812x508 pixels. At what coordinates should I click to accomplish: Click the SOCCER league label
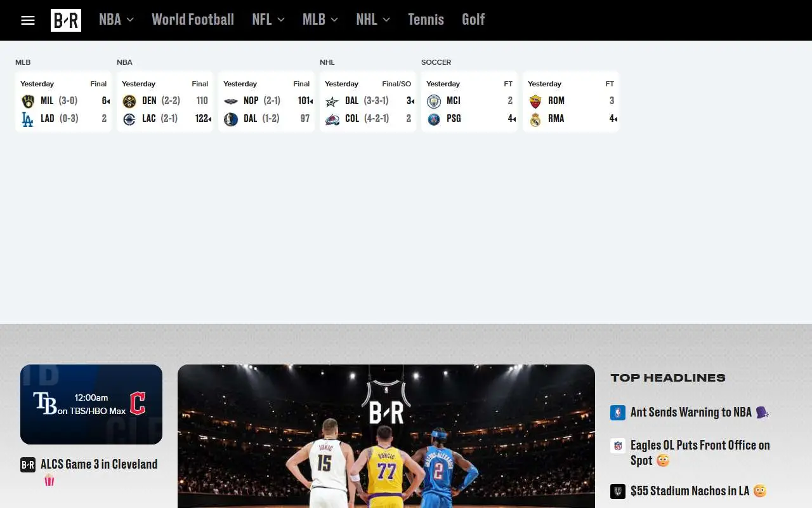pos(436,62)
